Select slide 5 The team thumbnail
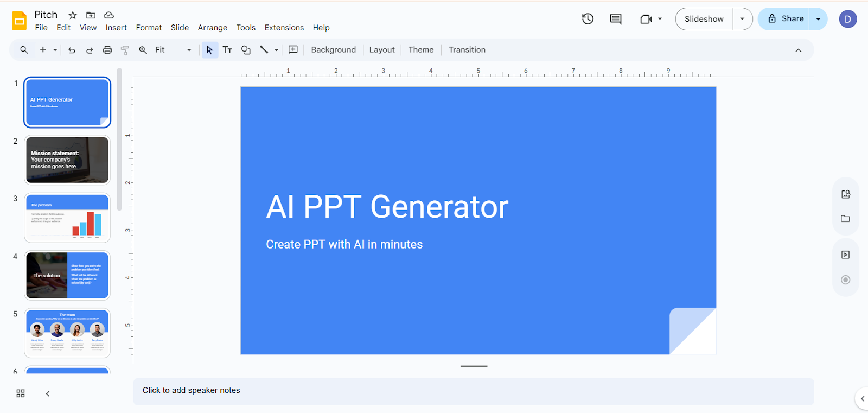This screenshot has height=413, width=868. (x=67, y=333)
